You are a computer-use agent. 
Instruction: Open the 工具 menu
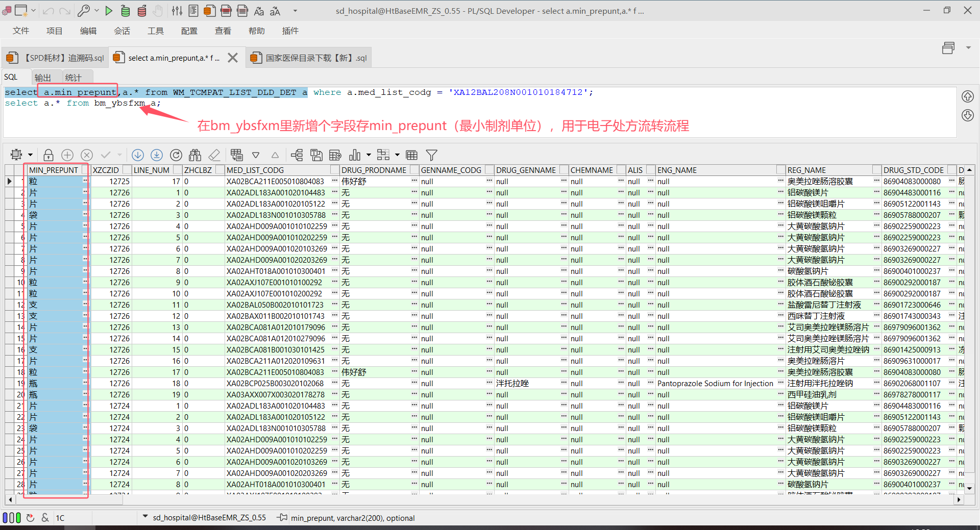click(156, 31)
